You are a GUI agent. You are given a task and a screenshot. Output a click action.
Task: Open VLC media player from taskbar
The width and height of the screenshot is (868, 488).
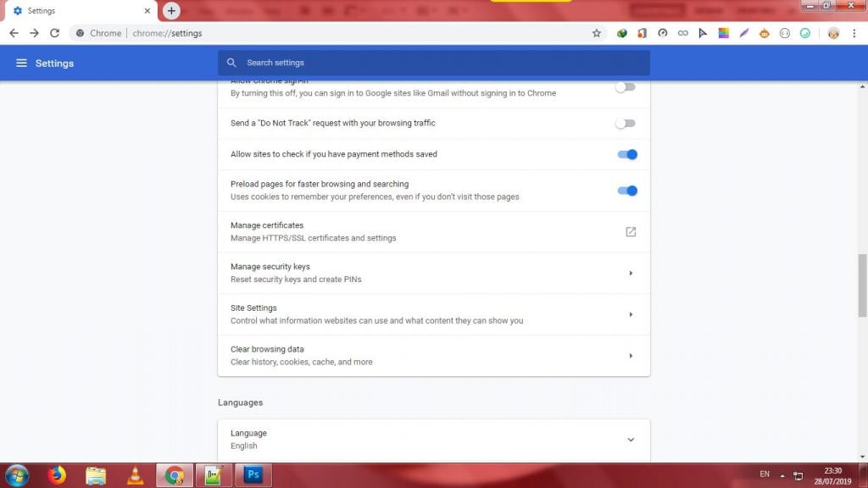[135, 474]
